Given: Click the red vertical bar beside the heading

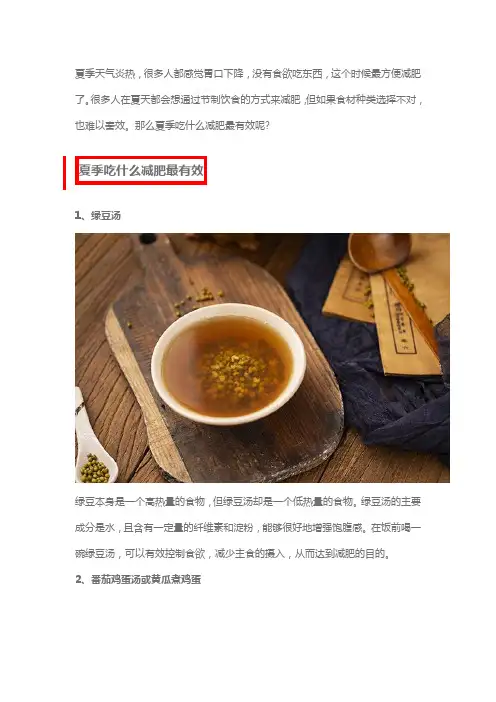Looking at the screenshot, I should pos(64,173).
